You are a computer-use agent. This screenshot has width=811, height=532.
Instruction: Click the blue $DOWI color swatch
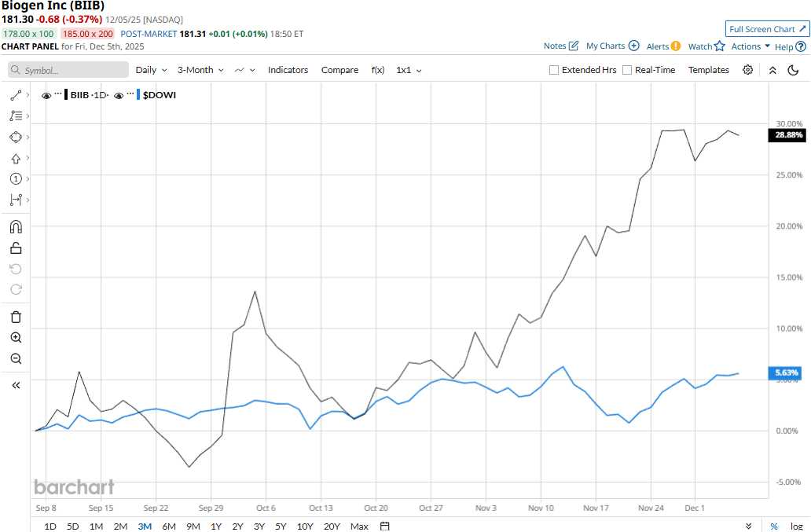pos(138,95)
